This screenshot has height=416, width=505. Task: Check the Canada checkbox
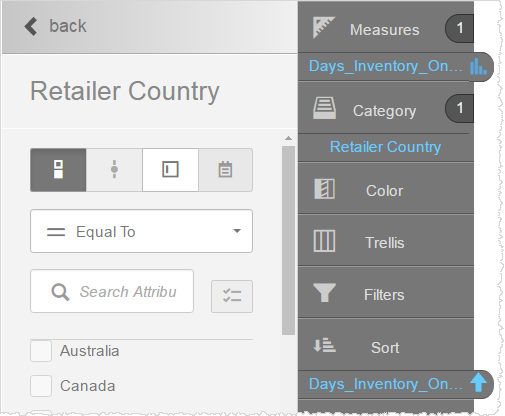pyautogui.click(x=41, y=386)
